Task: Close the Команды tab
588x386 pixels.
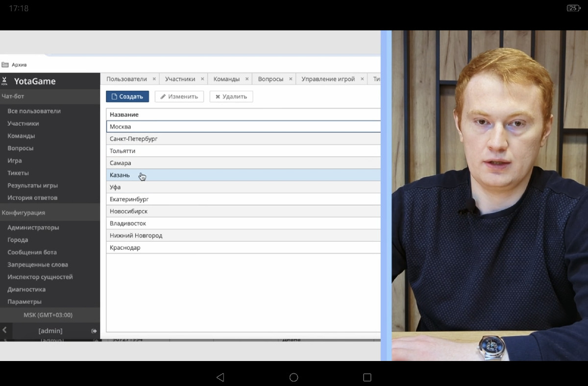Action: click(247, 79)
